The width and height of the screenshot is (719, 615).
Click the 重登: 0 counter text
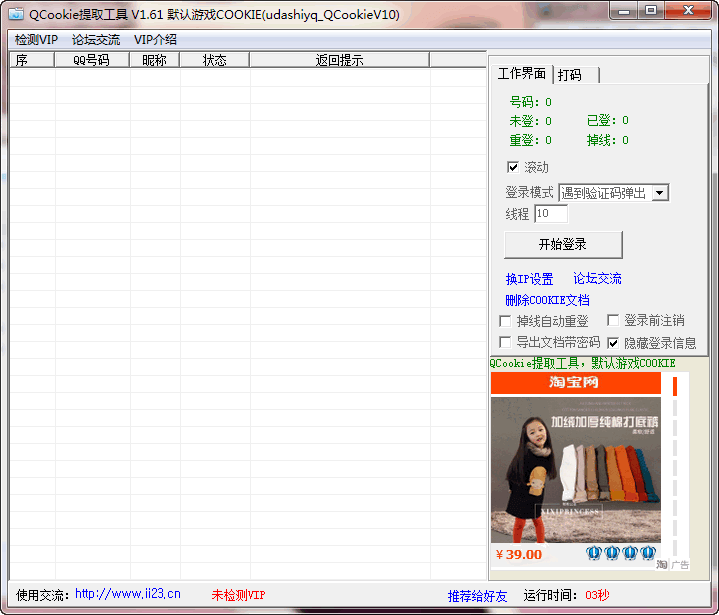point(531,140)
